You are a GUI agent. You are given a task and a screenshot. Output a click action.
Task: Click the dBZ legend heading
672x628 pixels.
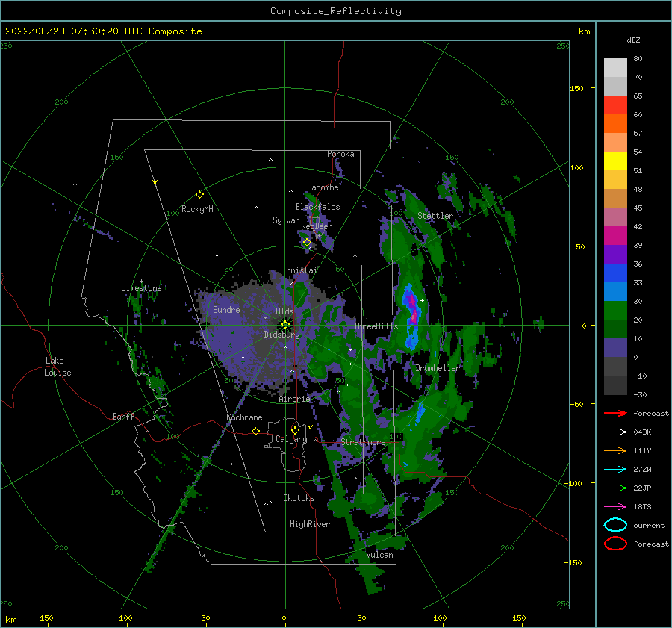pos(633,40)
